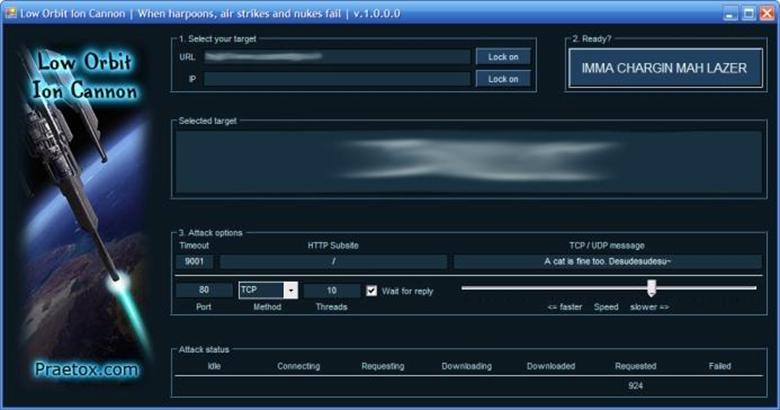Select the Port field showing 80
Image resolution: width=780 pixels, height=410 pixels.
pyautogui.click(x=203, y=290)
